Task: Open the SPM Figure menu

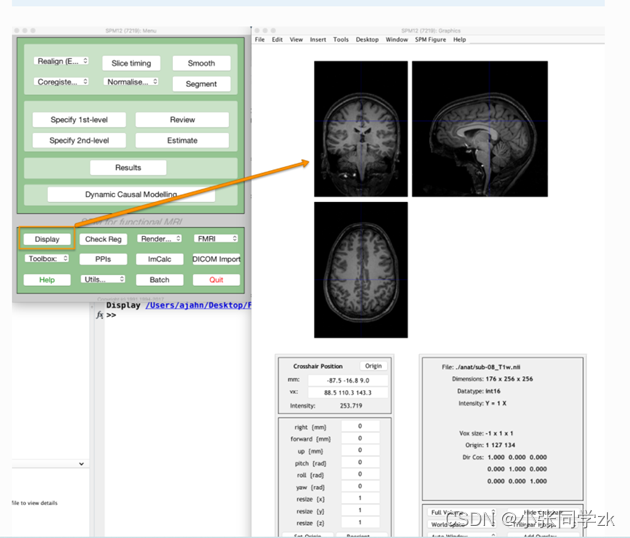Action: tap(430, 39)
